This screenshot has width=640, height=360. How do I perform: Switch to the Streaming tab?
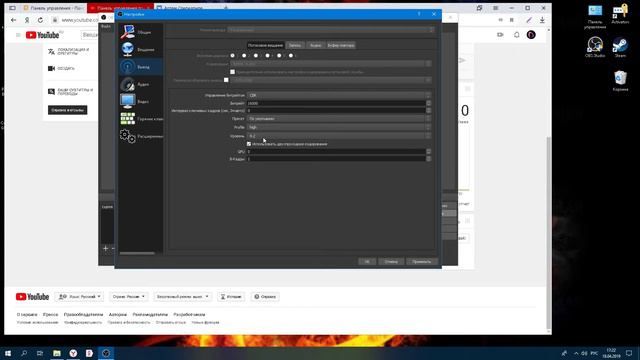pos(265,45)
